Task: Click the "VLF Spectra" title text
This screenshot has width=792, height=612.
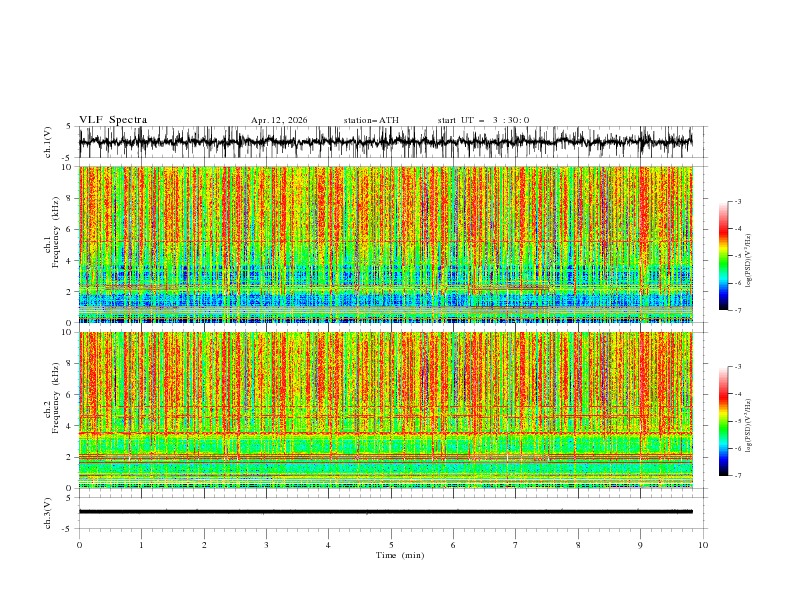Action: (x=113, y=120)
